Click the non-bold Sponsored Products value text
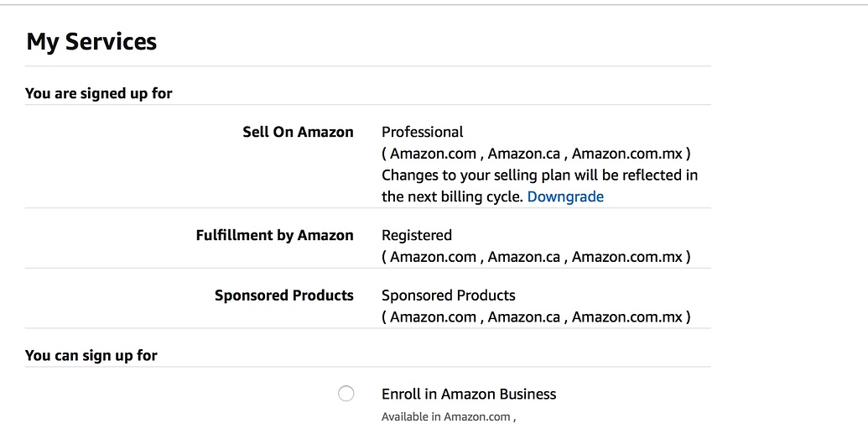The image size is (868, 434). pos(448,295)
